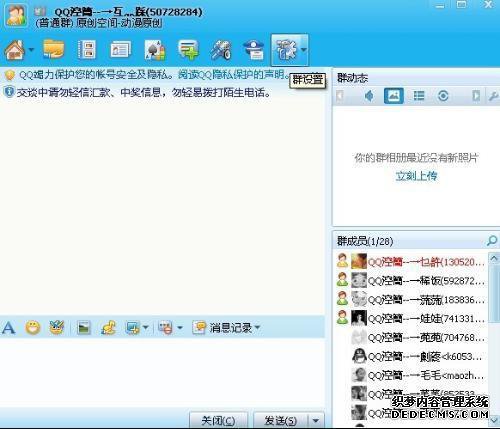
Task: Go to previous group activity page arrow
Action: pos(340,96)
